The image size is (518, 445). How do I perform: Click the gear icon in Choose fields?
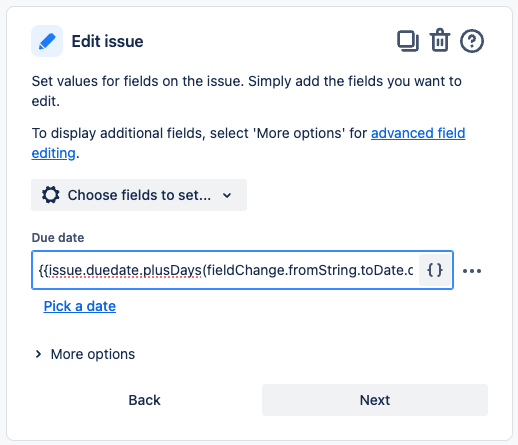click(51, 195)
